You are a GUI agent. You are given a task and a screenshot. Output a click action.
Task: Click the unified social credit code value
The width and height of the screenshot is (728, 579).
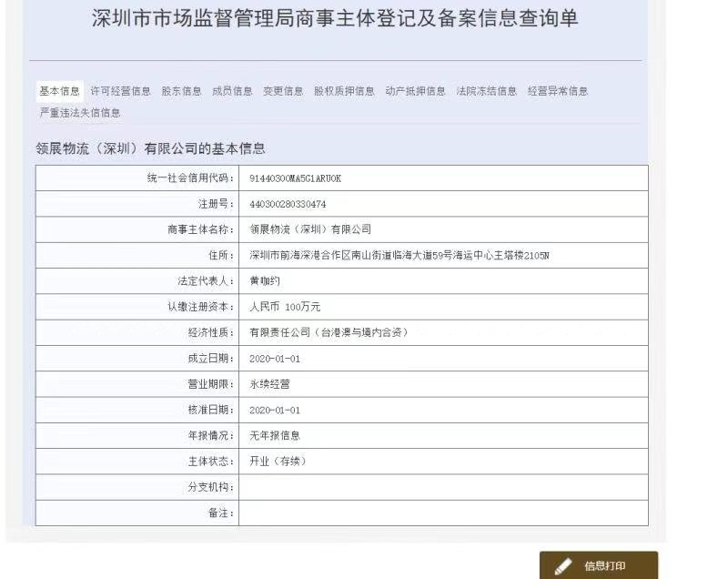(x=295, y=178)
